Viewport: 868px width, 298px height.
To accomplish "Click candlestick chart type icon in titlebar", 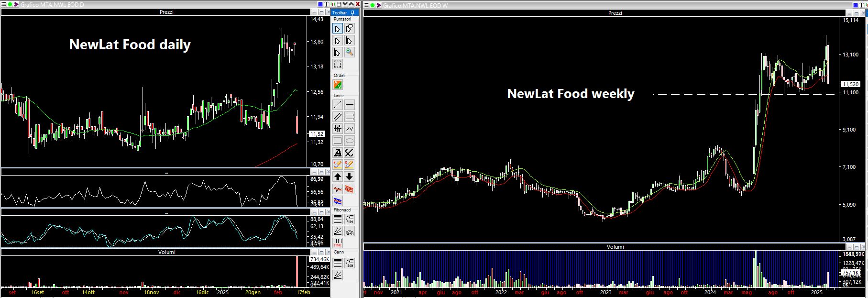I will click(333, 4).
